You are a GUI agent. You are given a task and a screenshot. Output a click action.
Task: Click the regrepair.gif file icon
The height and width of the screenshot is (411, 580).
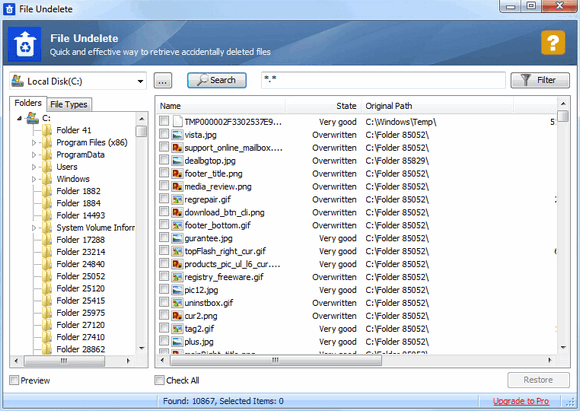[x=178, y=199]
